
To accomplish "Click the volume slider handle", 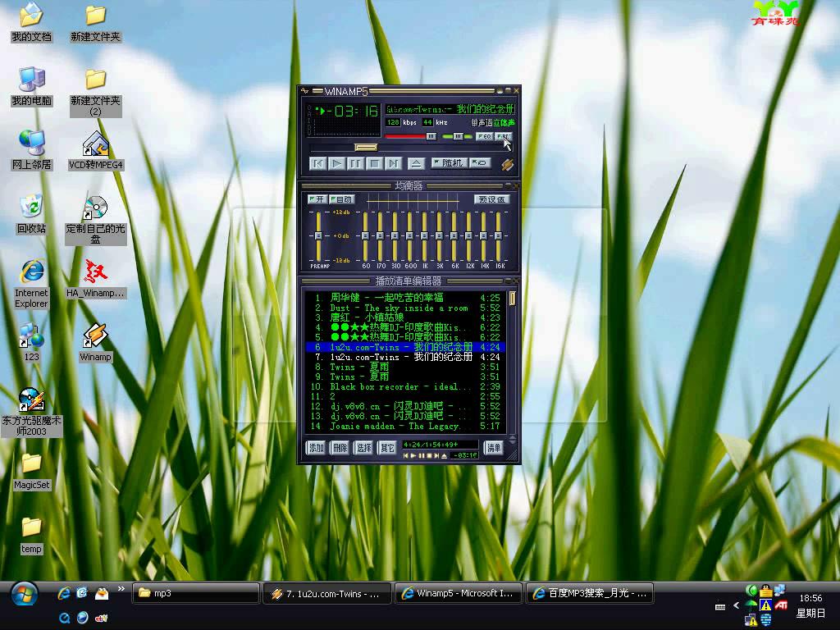I will [431, 137].
